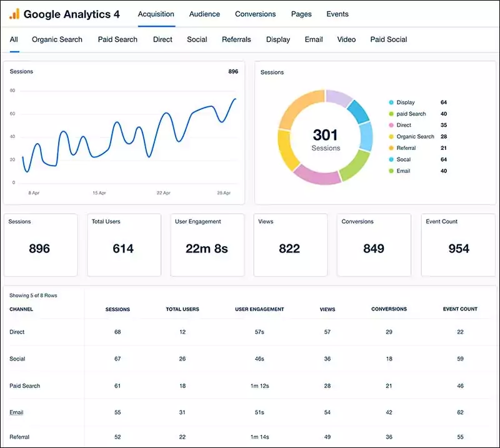Select the All channel filter tab
Screen dimensions: 500x448
click(14, 39)
